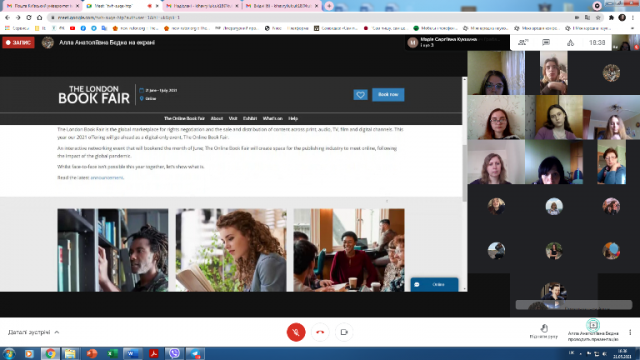The width and height of the screenshot is (640, 360).
Task: Unmute the red microphone button
Action: [x=296, y=332]
